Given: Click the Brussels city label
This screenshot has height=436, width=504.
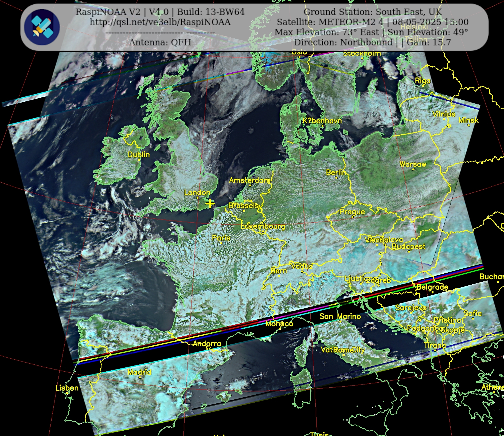Looking at the screenshot, I should 243,206.
